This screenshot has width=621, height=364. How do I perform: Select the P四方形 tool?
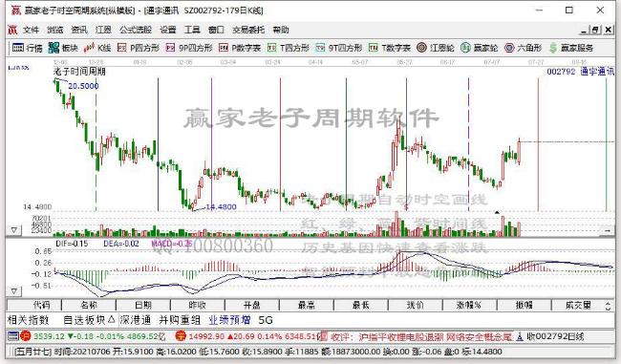pyautogui.click(x=139, y=48)
